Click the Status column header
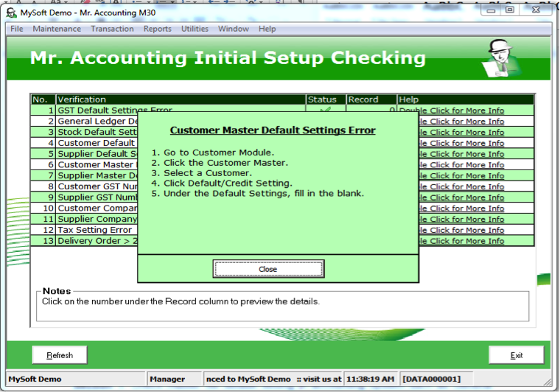Image resolution: width=560 pixels, height=392 pixels. 326,99
